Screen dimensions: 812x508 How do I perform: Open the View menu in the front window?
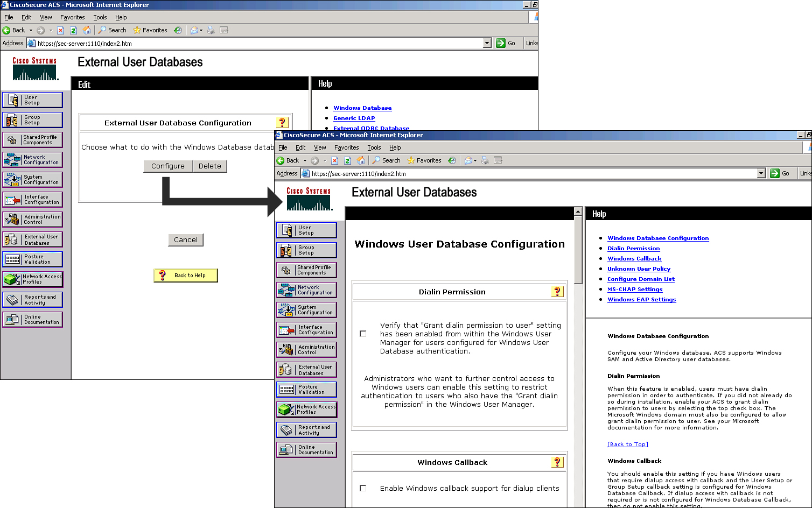coord(320,147)
